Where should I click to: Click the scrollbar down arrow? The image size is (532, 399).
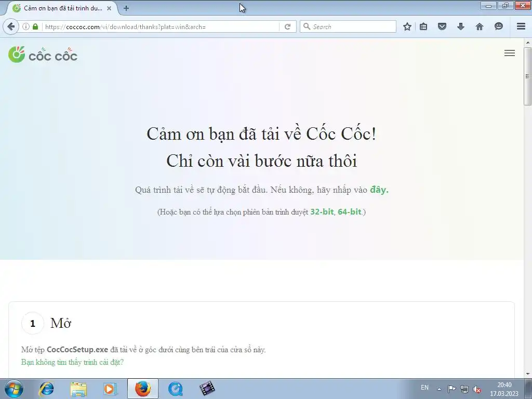(x=528, y=374)
